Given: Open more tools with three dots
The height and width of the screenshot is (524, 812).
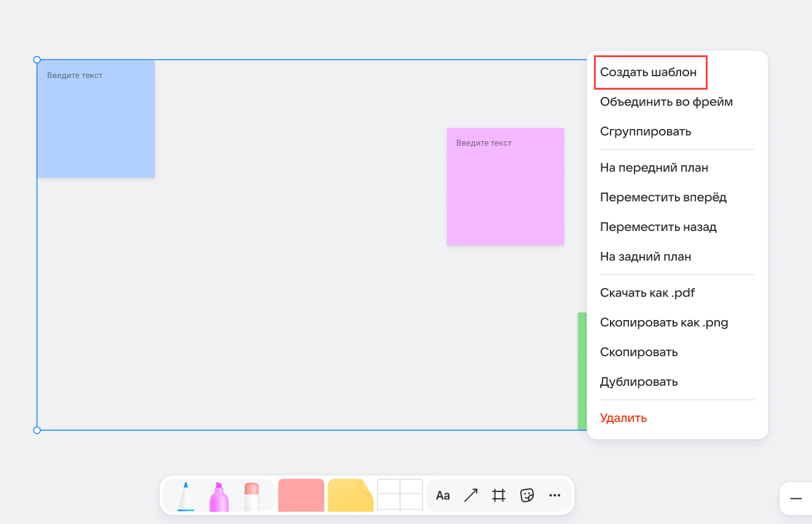Looking at the screenshot, I should [x=555, y=496].
